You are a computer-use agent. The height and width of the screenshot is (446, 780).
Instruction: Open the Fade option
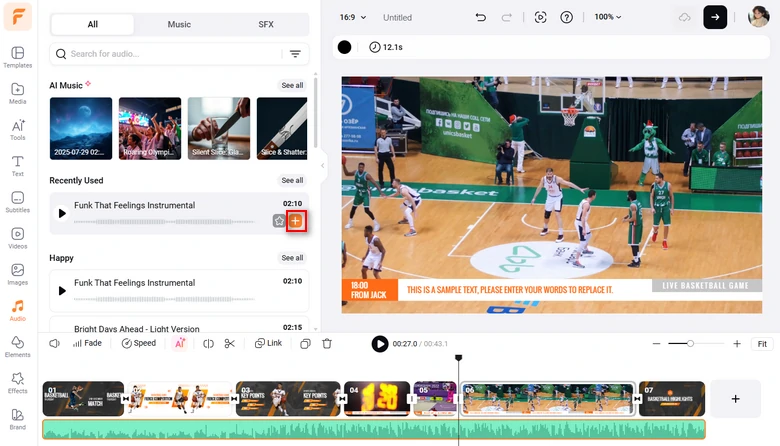[88, 343]
